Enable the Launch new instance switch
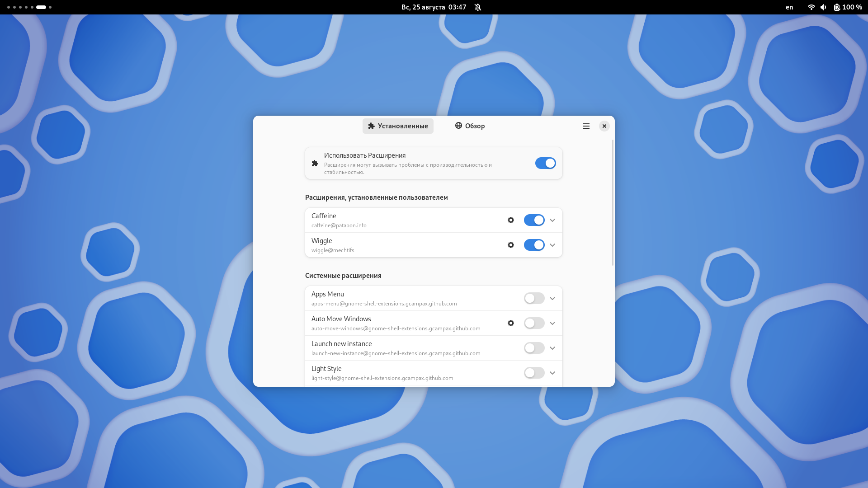This screenshot has width=868, height=488. (534, 348)
